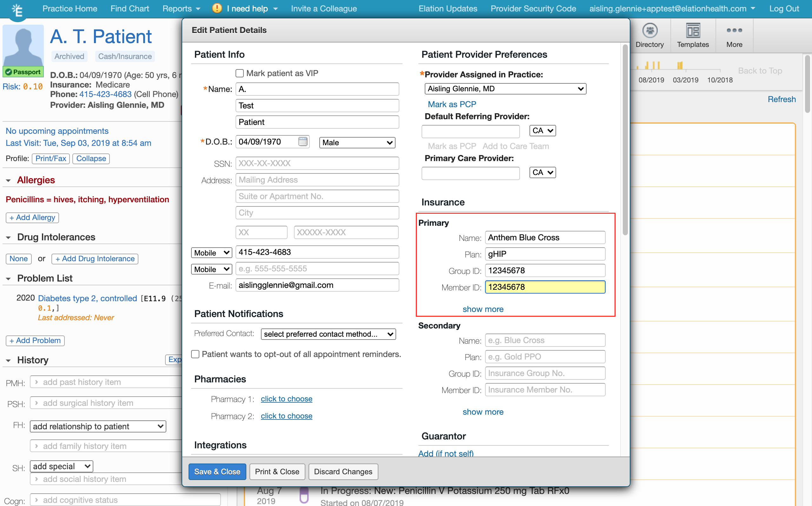Enable opt-out of appointment reminders checkbox
This screenshot has width=812, height=506.
195,354
